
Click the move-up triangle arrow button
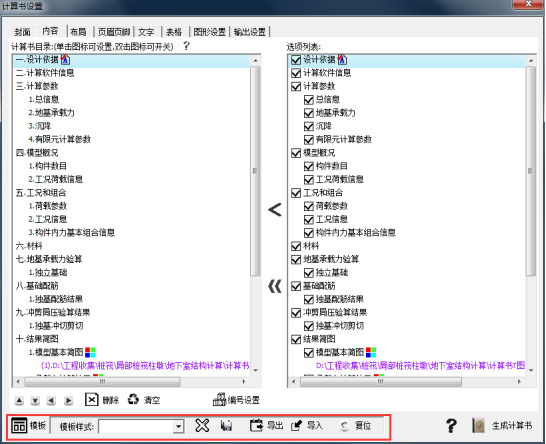(x=20, y=401)
